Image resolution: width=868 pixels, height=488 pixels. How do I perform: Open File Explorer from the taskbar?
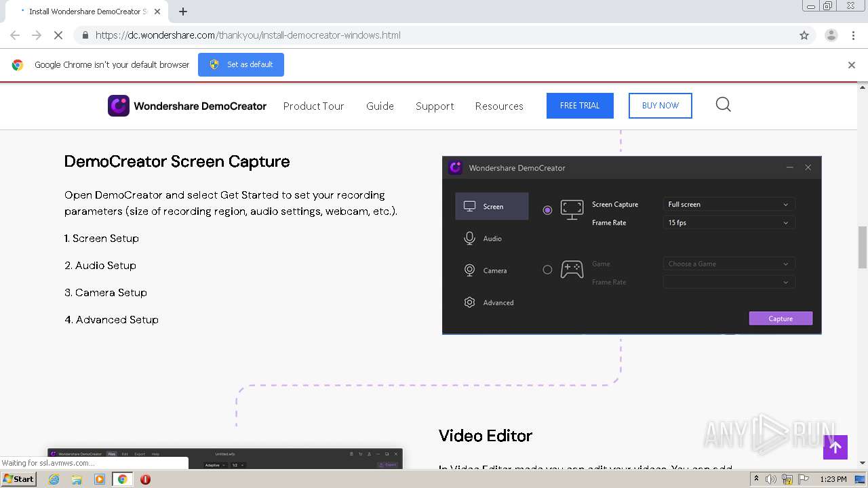click(77, 479)
